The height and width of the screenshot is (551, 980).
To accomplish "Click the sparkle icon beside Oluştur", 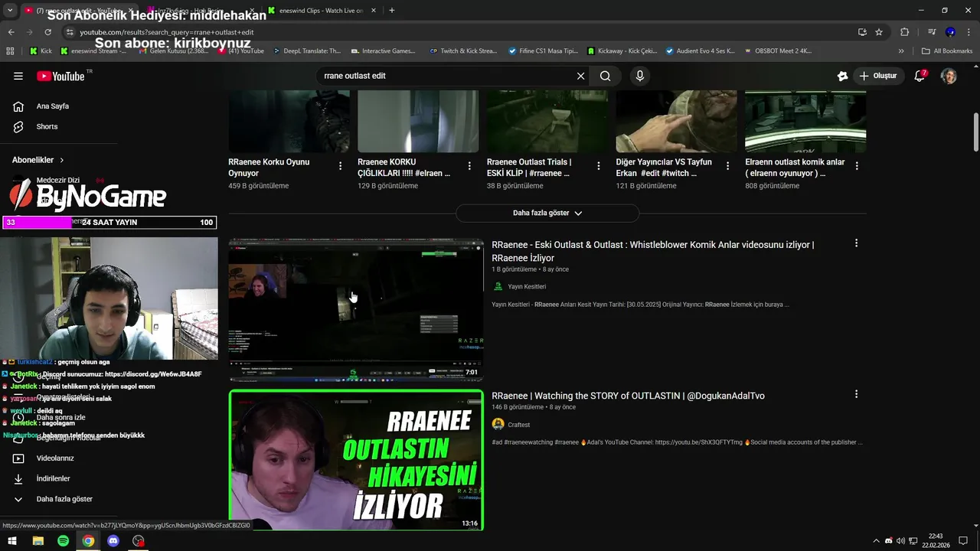I will tap(842, 76).
